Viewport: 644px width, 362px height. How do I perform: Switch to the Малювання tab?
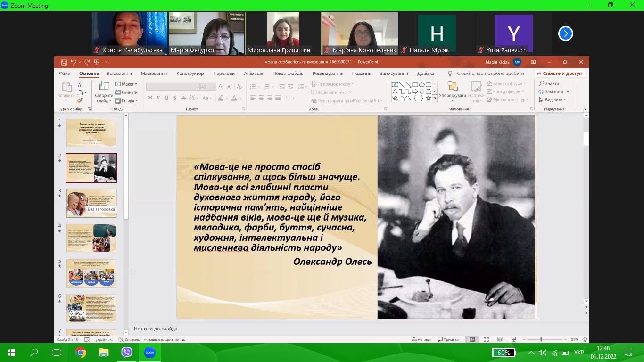[154, 74]
